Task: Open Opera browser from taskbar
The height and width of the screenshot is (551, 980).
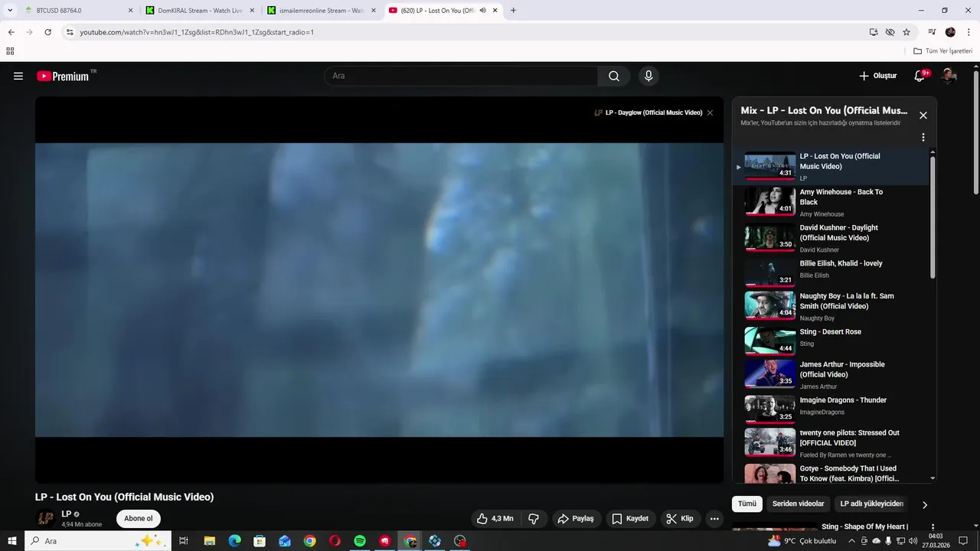Action: point(335,541)
